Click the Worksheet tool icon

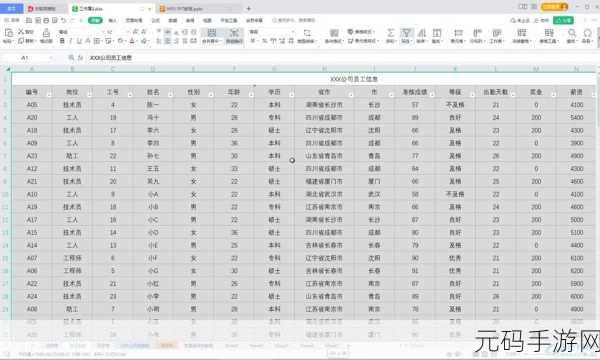497,33
